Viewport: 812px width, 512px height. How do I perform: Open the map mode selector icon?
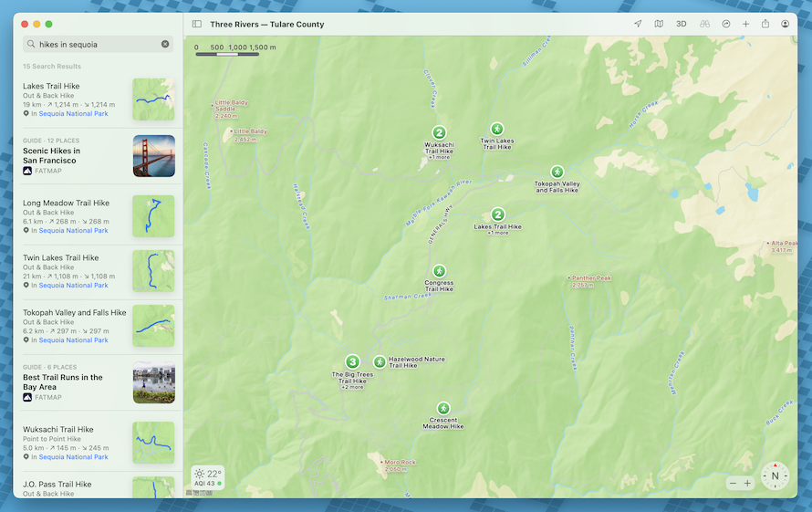659,24
